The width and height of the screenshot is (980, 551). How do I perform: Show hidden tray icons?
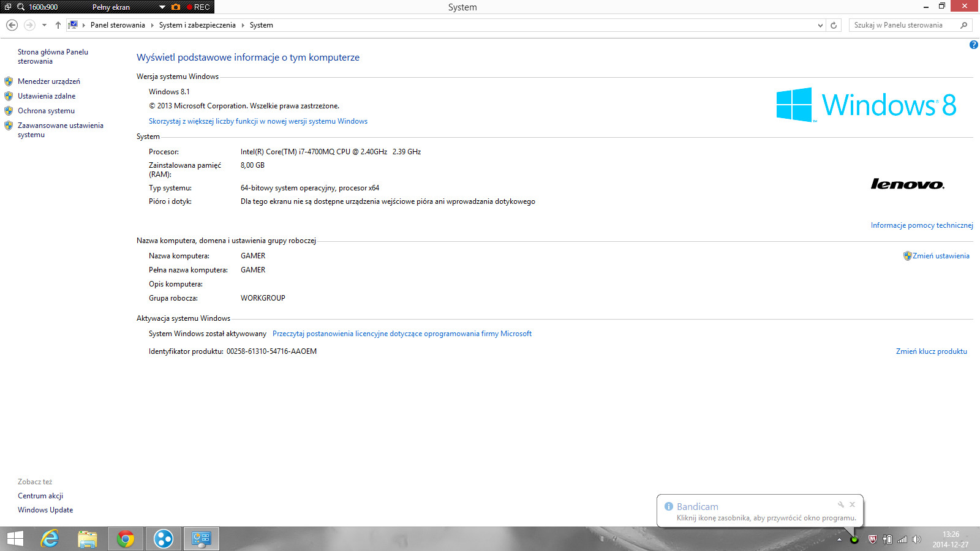[839, 539]
